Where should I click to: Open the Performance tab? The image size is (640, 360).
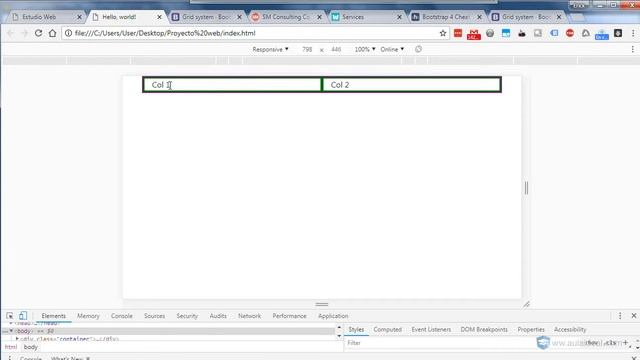click(289, 316)
